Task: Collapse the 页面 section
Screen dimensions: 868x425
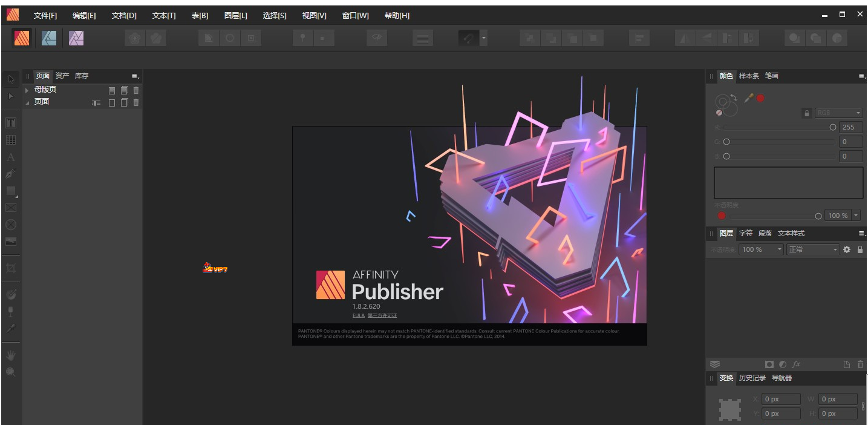Action: [27, 102]
